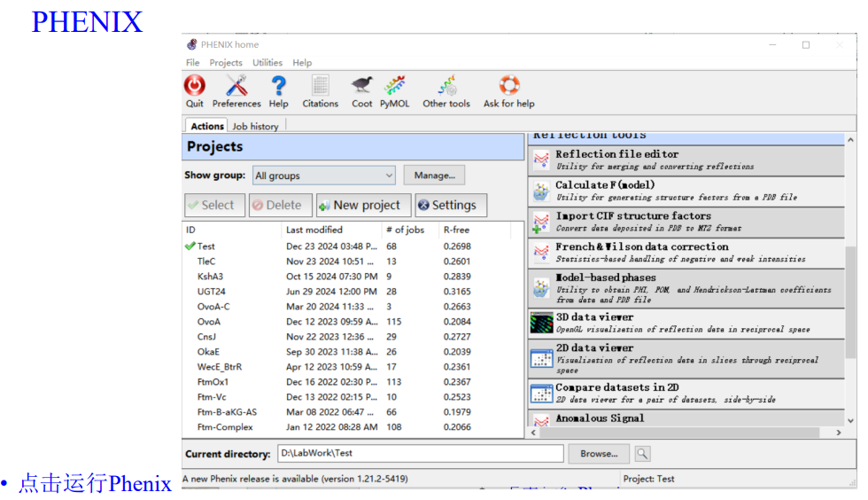Click the Ask for help lifebuoy icon

click(x=509, y=86)
